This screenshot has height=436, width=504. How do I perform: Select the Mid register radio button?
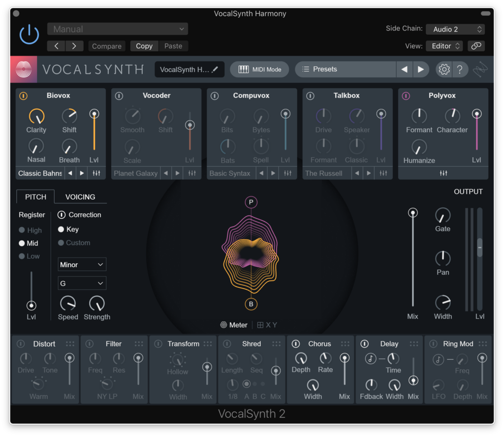(x=22, y=243)
